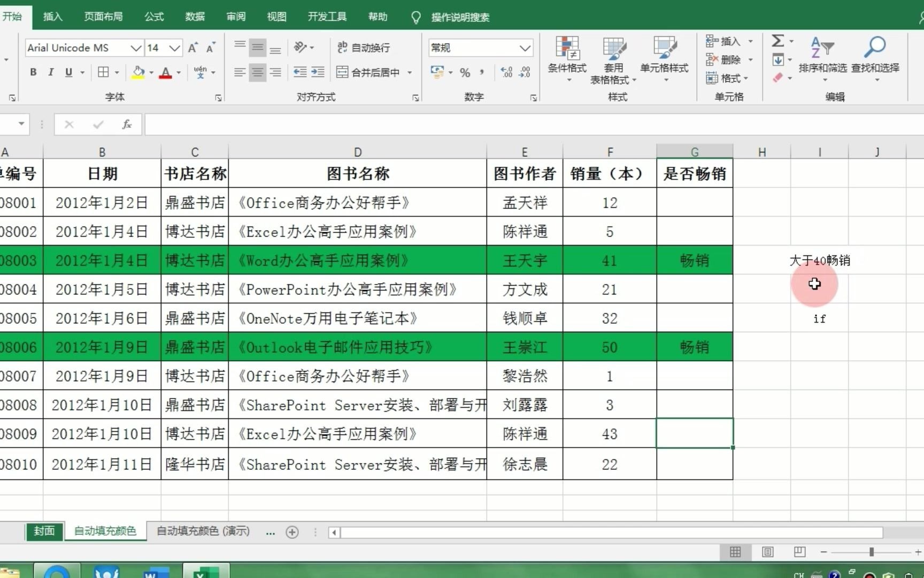Toggle bold formatting

pos(33,72)
